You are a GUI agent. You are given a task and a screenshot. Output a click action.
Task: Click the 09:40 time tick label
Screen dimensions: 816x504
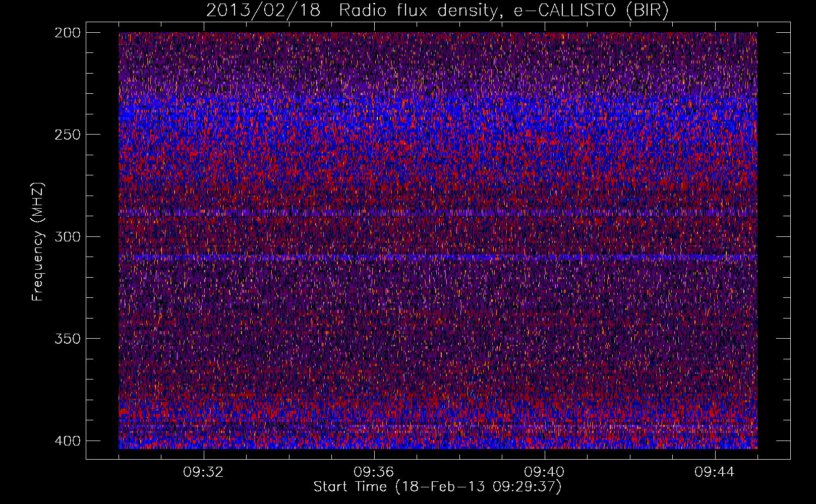(x=544, y=472)
